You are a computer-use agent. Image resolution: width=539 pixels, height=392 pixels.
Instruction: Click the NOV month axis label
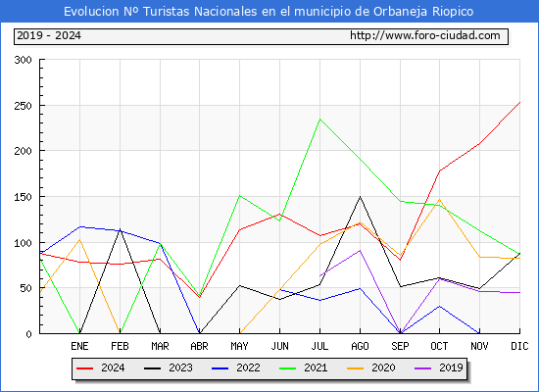479,346
